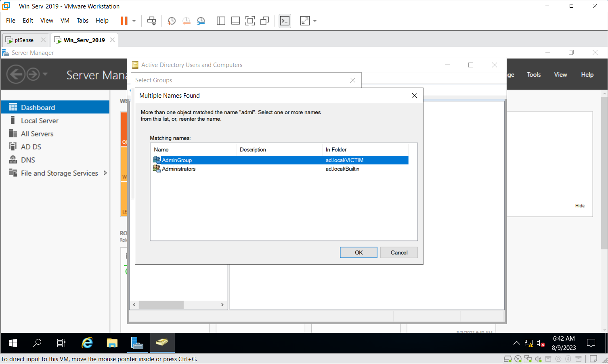Viewport: 608px width, 364px height.
Task: Open the VM menu
Action: 65,21
